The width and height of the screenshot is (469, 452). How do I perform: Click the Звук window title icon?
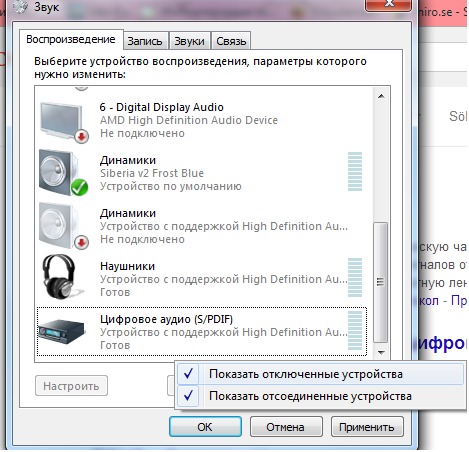[21, 6]
